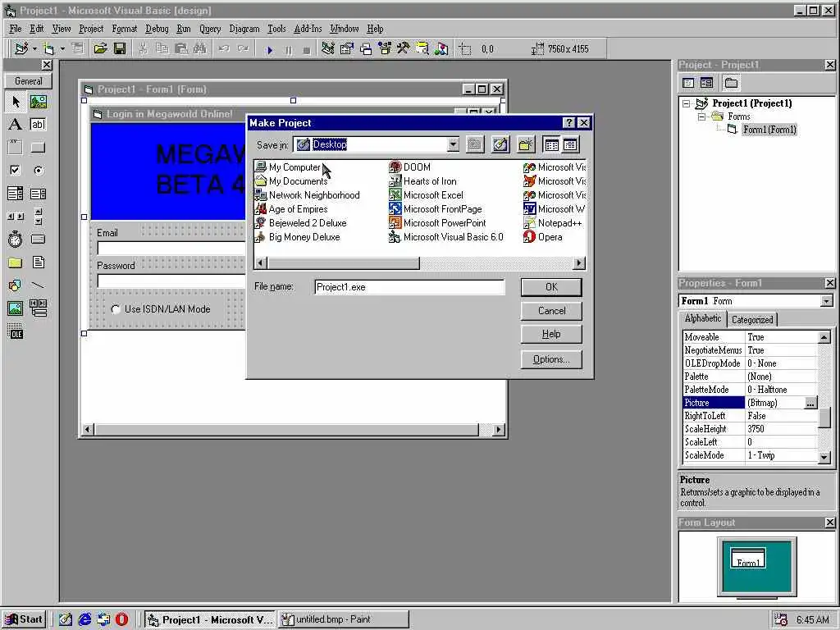Click the Open Project toolbar icon

[x=100, y=48]
